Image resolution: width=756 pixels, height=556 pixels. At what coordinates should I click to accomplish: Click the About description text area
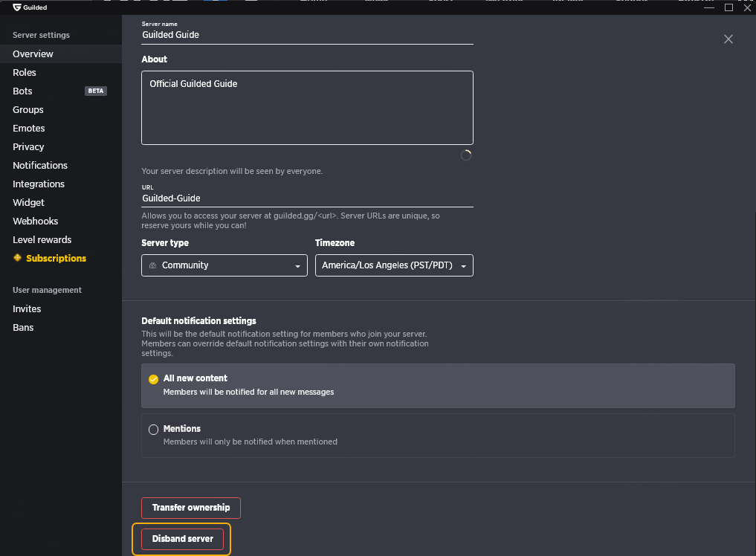[x=307, y=108]
